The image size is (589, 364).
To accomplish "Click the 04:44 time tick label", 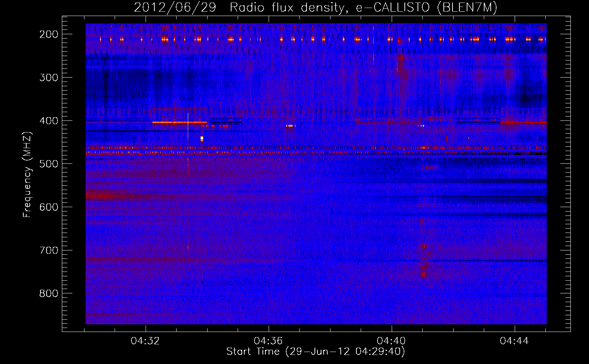I will click(514, 341).
